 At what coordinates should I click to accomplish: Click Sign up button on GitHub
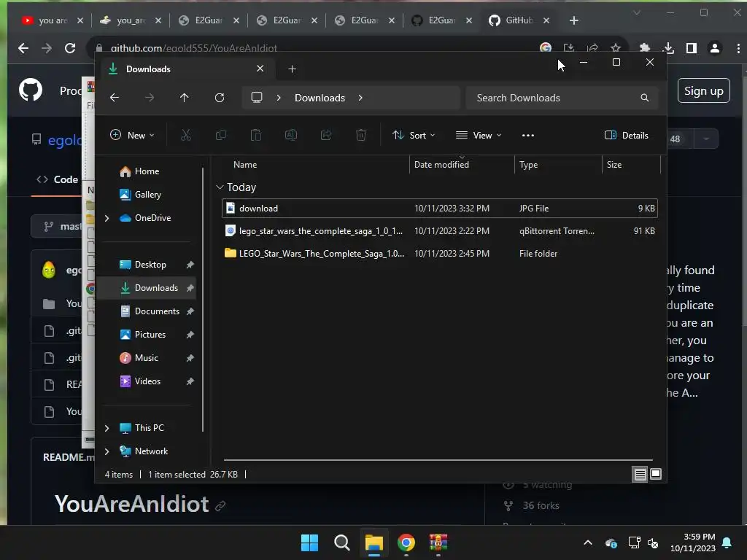click(704, 90)
